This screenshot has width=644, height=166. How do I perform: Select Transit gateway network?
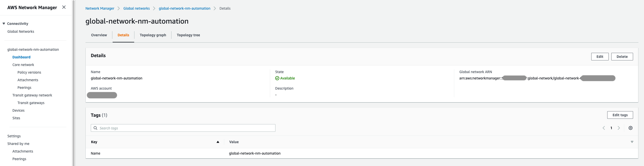tap(32, 95)
